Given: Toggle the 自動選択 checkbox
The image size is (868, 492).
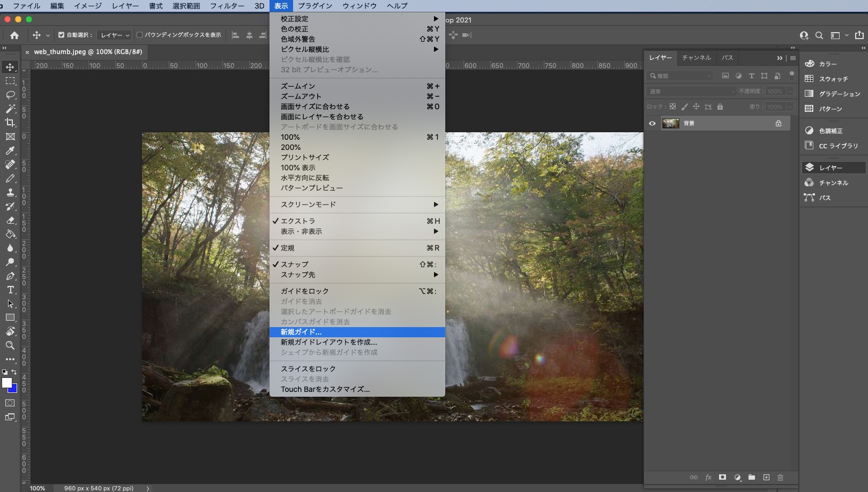Looking at the screenshot, I should 61,35.
